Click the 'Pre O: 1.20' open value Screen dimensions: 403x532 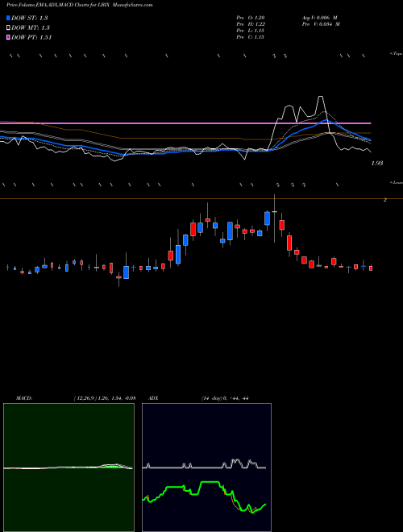[x=251, y=18]
